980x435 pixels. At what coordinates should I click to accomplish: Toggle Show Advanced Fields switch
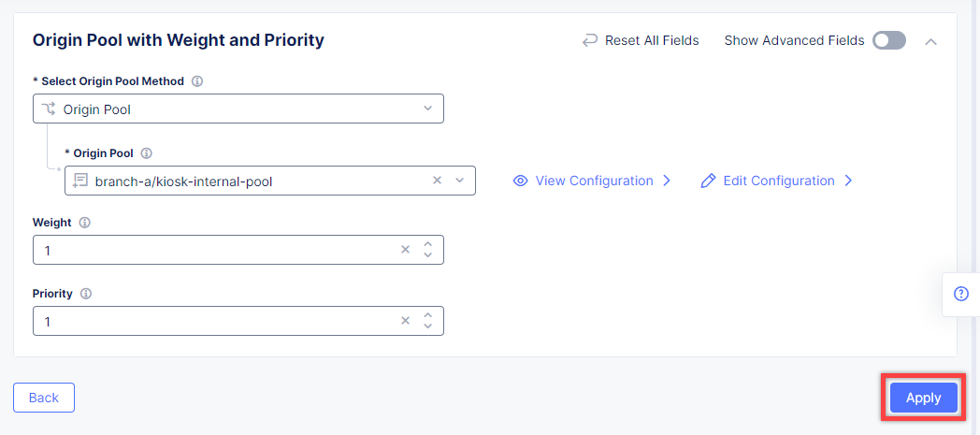pos(888,40)
